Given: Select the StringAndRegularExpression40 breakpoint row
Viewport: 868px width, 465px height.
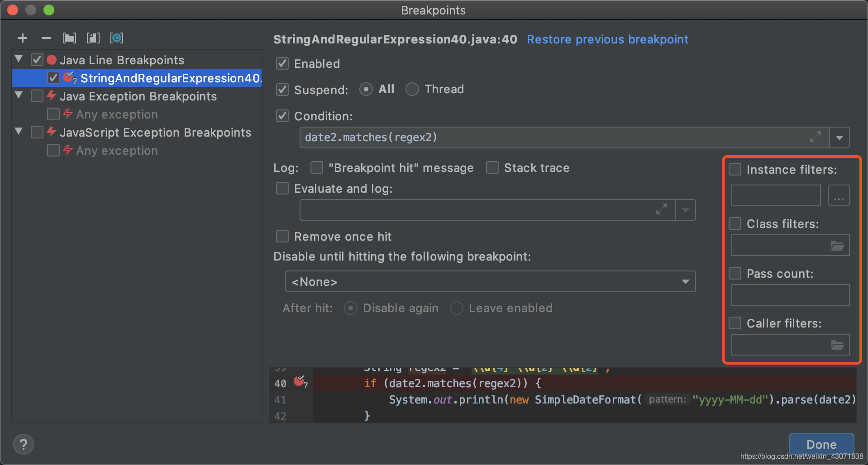Looking at the screenshot, I should coord(137,78).
